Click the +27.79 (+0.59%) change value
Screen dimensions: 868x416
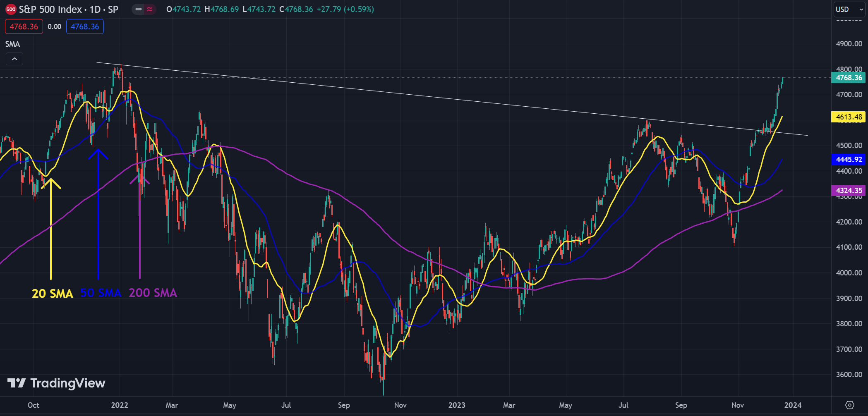click(x=345, y=9)
